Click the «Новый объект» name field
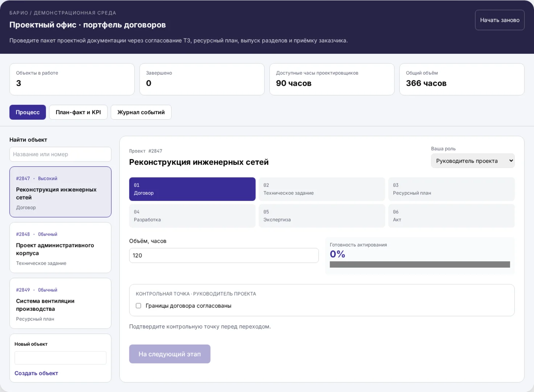 click(60, 358)
